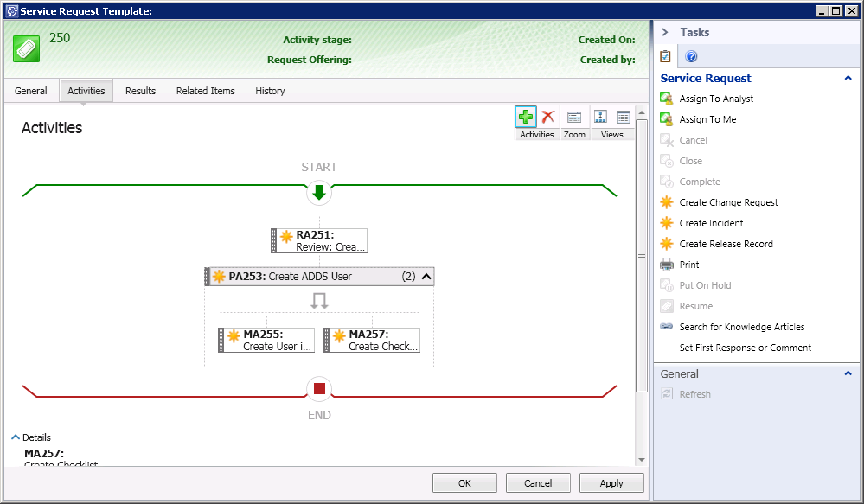Select the MA255 Create User activity box
Image resolution: width=864 pixels, height=504 pixels.
pos(267,340)
